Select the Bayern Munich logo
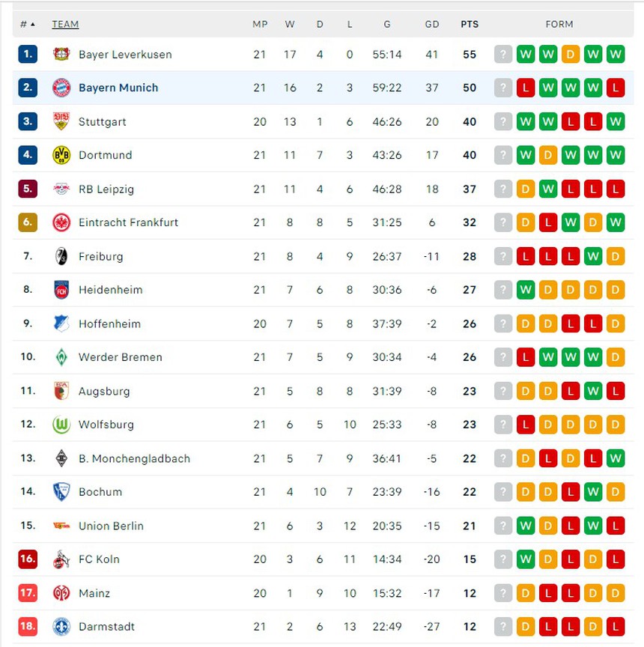 pyautogui.click(x=63, y=88)
